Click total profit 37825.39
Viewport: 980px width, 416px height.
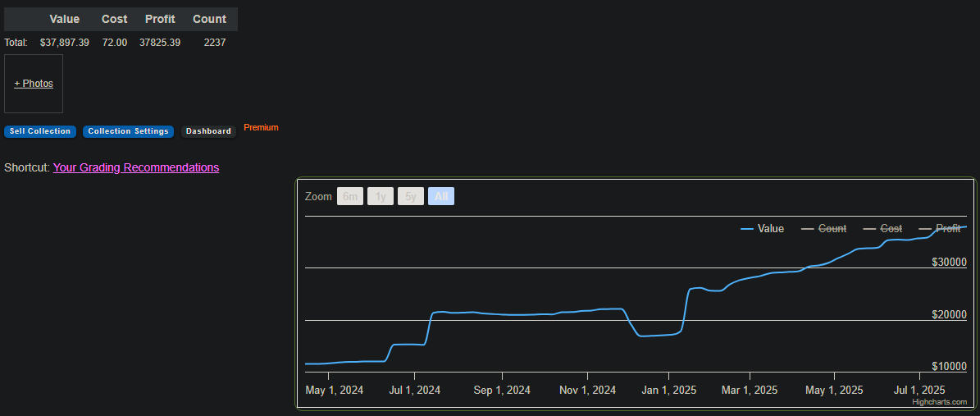point(160,43)
